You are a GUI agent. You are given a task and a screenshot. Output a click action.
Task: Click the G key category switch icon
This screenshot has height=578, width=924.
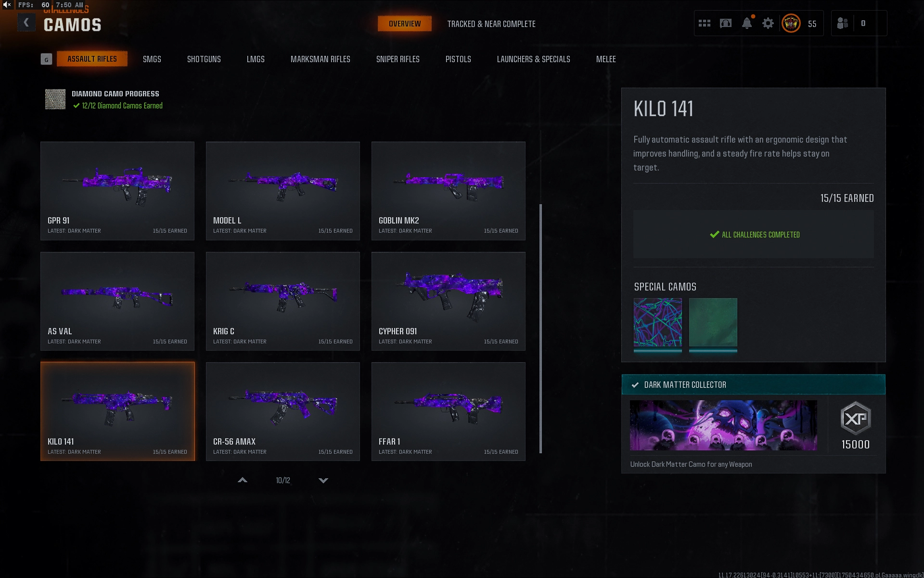coord(46,59)
